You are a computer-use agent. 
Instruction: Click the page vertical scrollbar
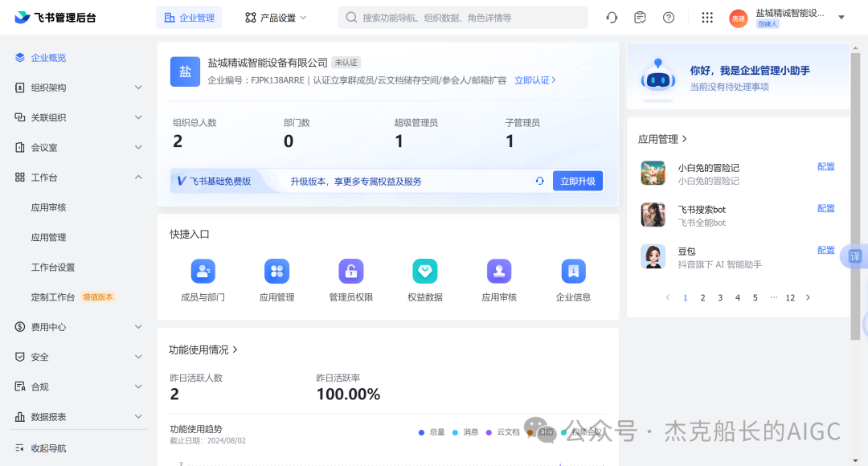click(855, 197)
